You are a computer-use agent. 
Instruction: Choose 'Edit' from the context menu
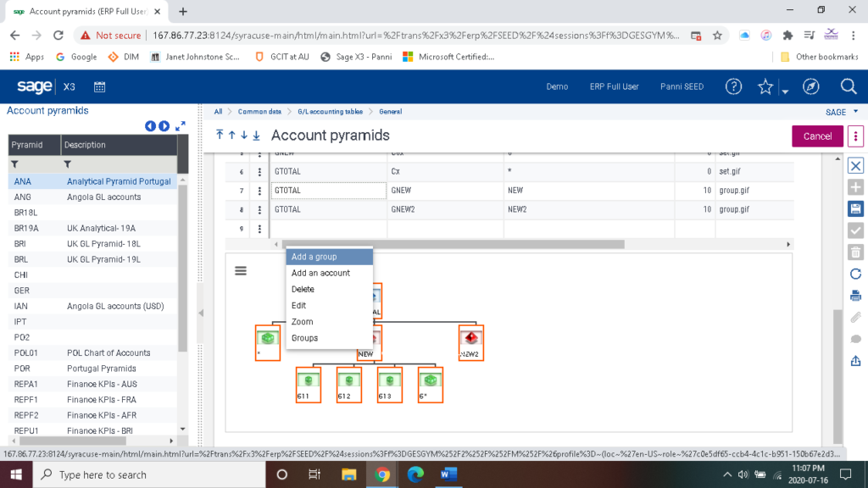(x=298, y=305)
